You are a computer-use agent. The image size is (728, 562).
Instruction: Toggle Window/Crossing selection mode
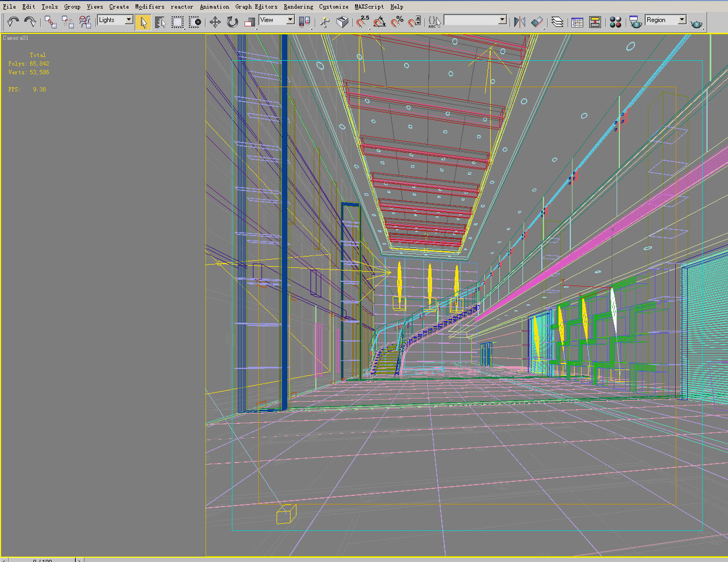tap(195, 22)
